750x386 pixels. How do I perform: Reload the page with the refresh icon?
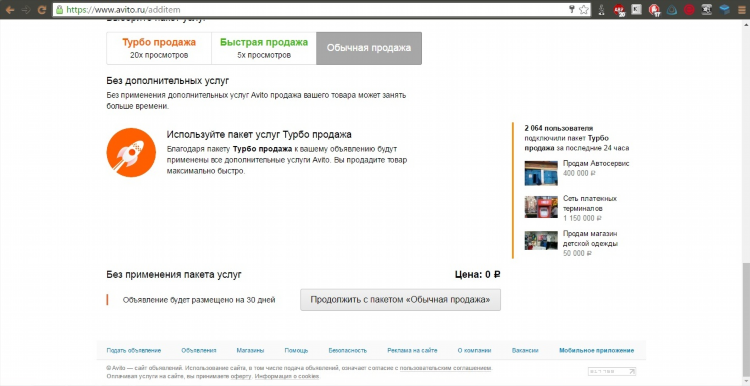(x=42, y=9)
